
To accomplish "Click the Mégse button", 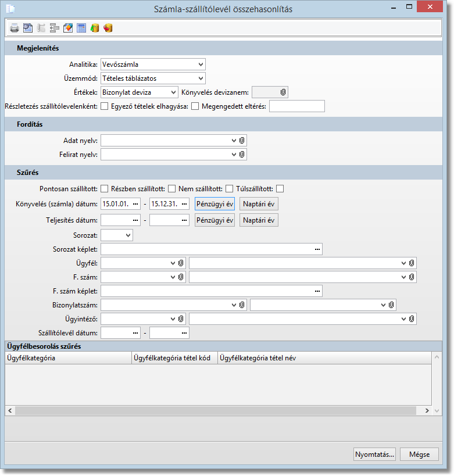I will (419, 454).
